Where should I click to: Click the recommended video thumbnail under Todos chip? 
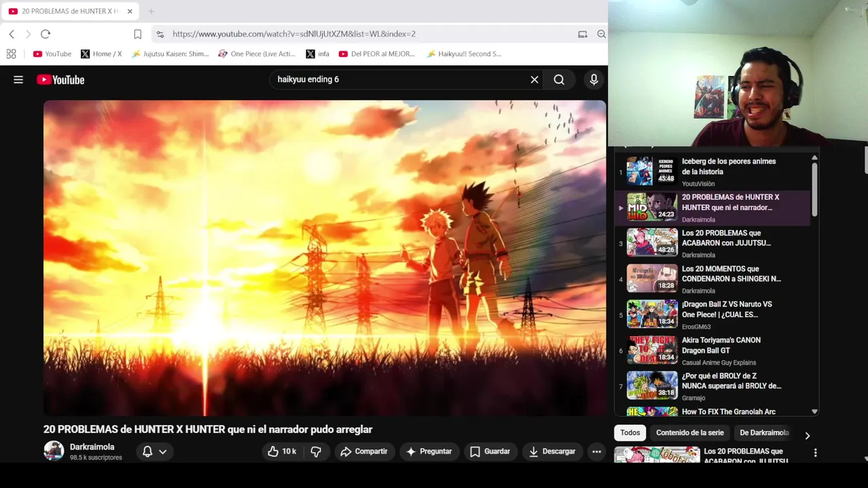click(656, 455)
